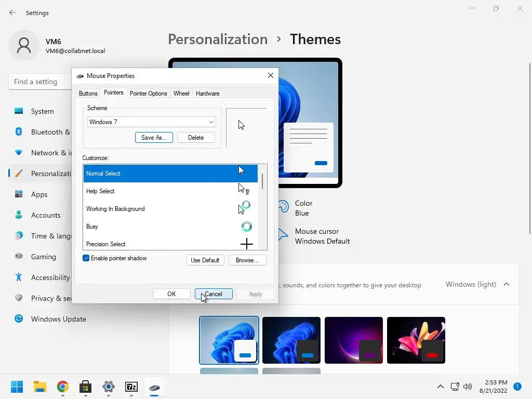The image size is (532, 399).
Task: Click the Use Default button
Action: pos(205,260)
